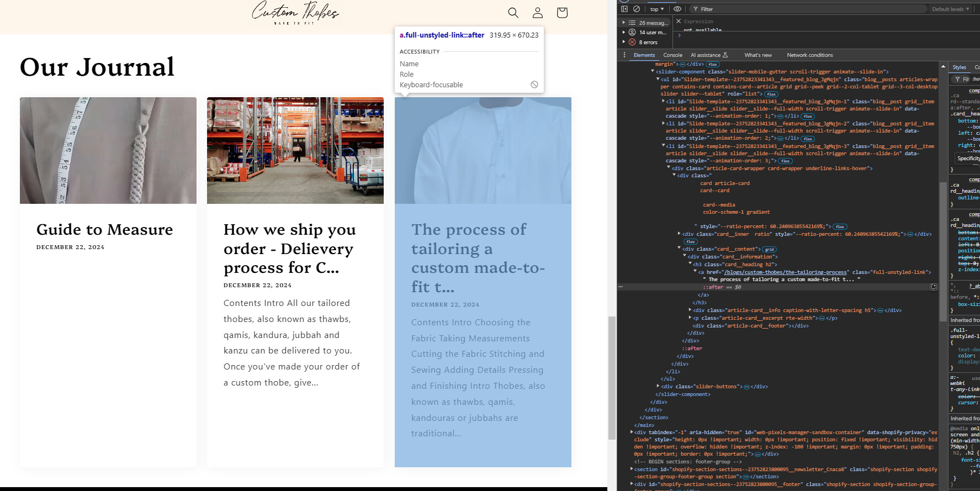The height and width of the screenshot is (491, 980).
Task: Open the Default levels dropdown
Action: (950, 9)
